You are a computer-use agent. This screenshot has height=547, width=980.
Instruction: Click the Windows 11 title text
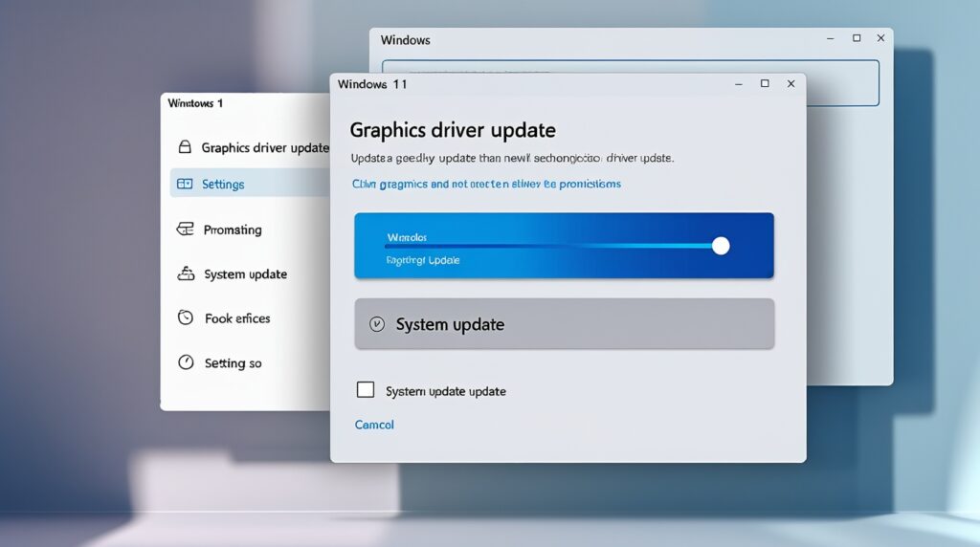point(372,84)
